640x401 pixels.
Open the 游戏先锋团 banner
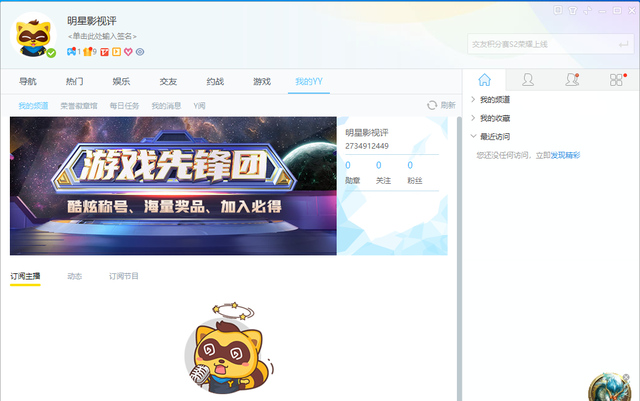click(173, 186)
